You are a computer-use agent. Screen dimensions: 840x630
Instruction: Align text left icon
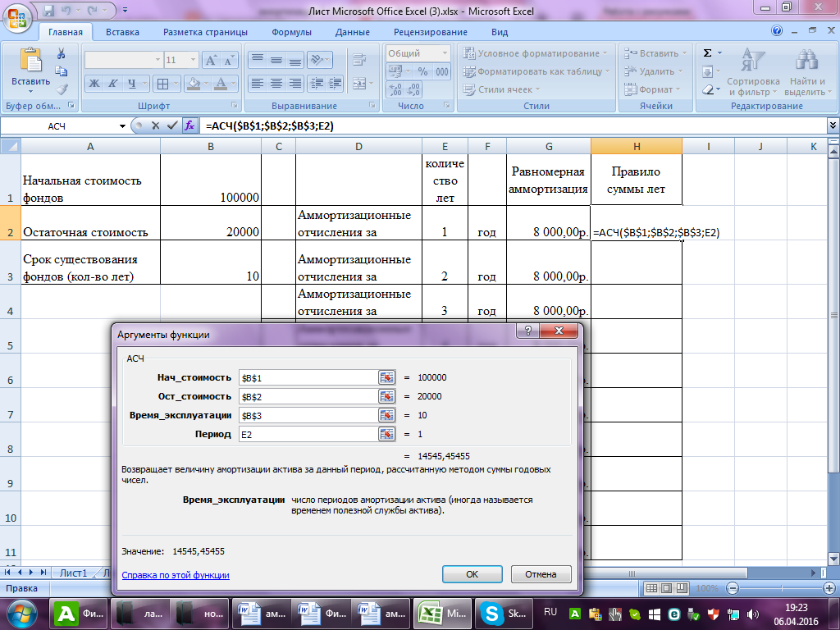(x=258, y=84)
